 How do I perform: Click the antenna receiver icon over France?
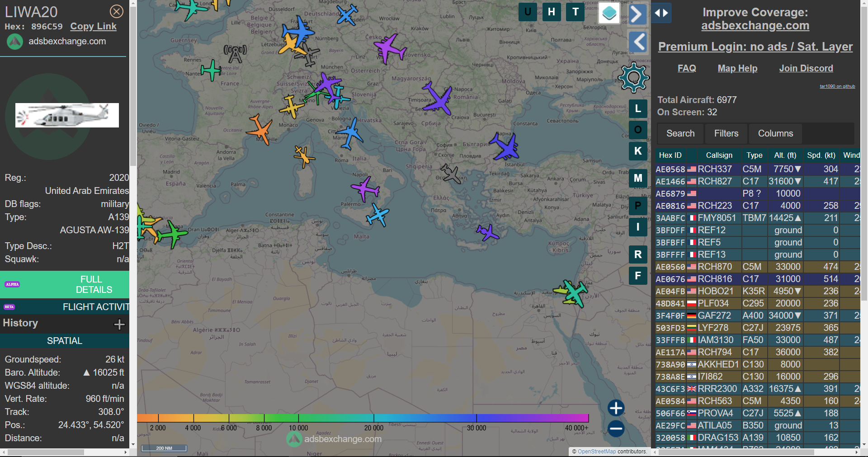point(235,54)
